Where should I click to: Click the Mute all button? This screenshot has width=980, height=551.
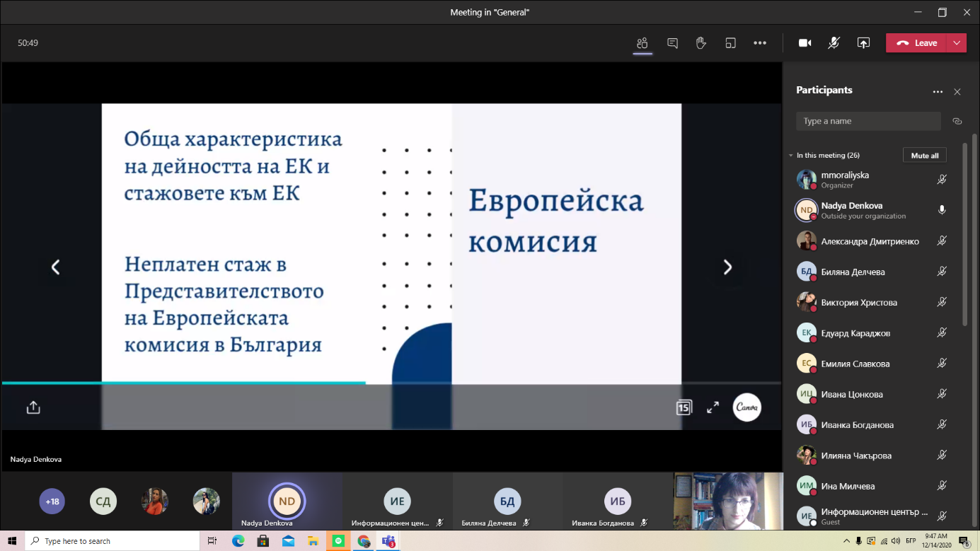pyautogui.click(x=925, y=156)
